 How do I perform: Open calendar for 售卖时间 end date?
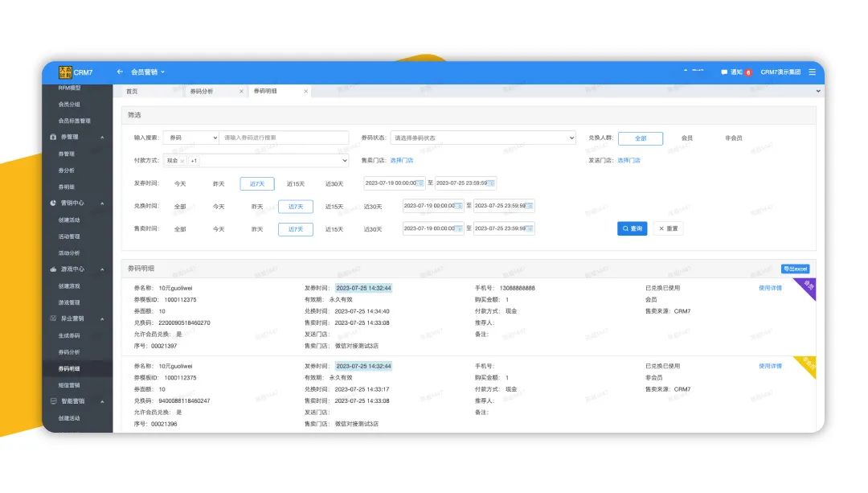(529, 228)
